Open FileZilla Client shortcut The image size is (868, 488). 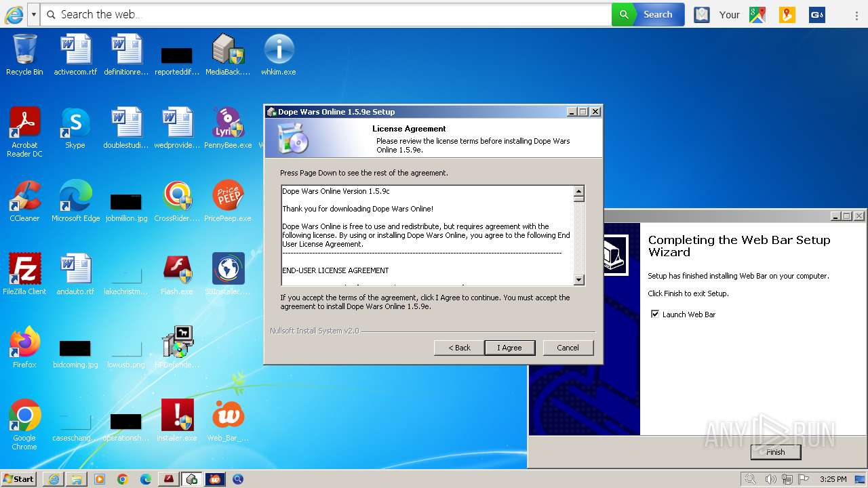click(x=24, y=269)
